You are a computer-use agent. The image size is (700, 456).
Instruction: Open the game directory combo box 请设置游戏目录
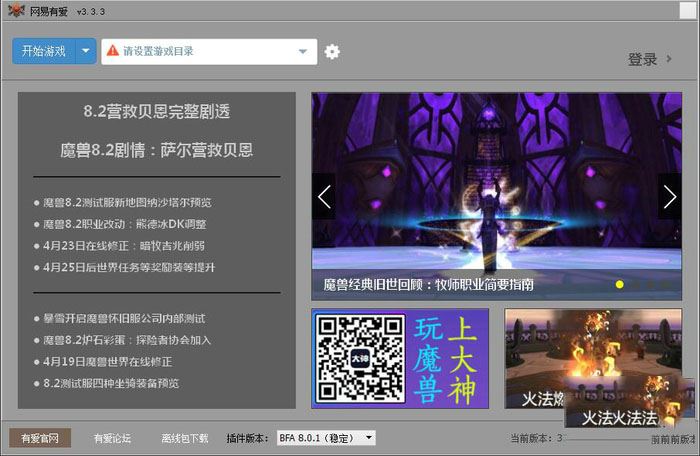pyautogui.click(x=209, y=51)
